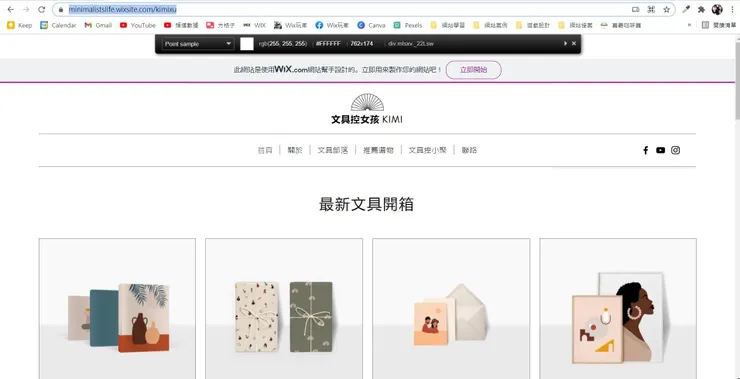Open Chrome's three-dot menu
Viewport: 740px width, 379px height.
[x=732, y=9]
